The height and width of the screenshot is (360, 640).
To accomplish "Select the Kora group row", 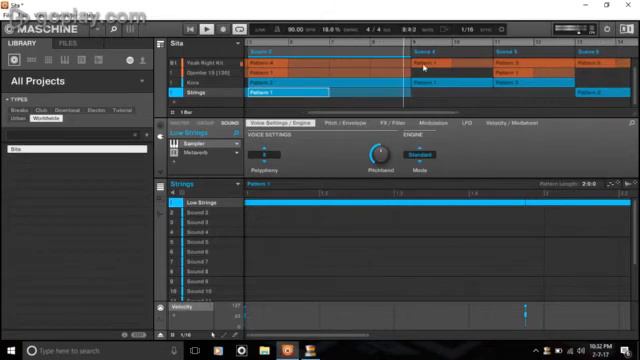I will click(x=206, y=83).
